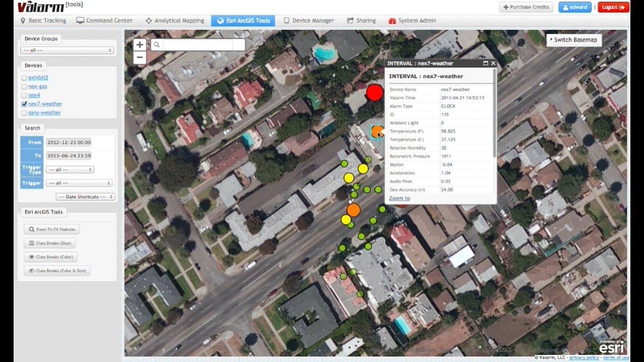
Task: Open the Device Groups all dropdown
Action: 67,50
